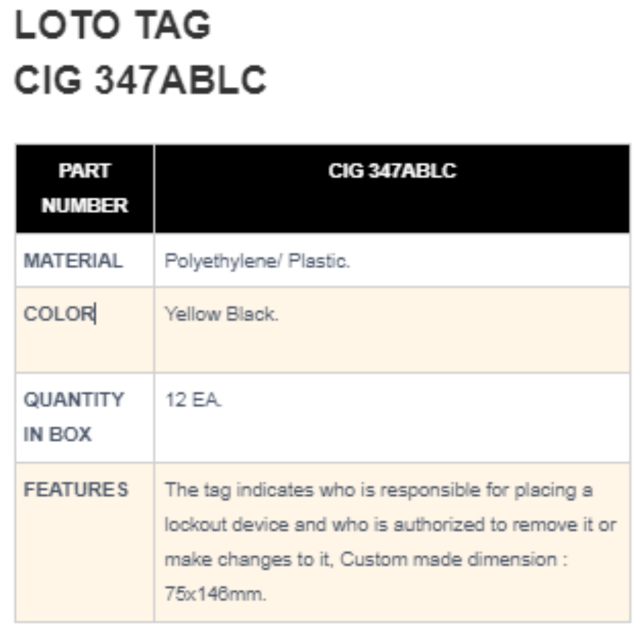
Task: Click CIG 347ABLC in the black table header
Action: [392, 171]
